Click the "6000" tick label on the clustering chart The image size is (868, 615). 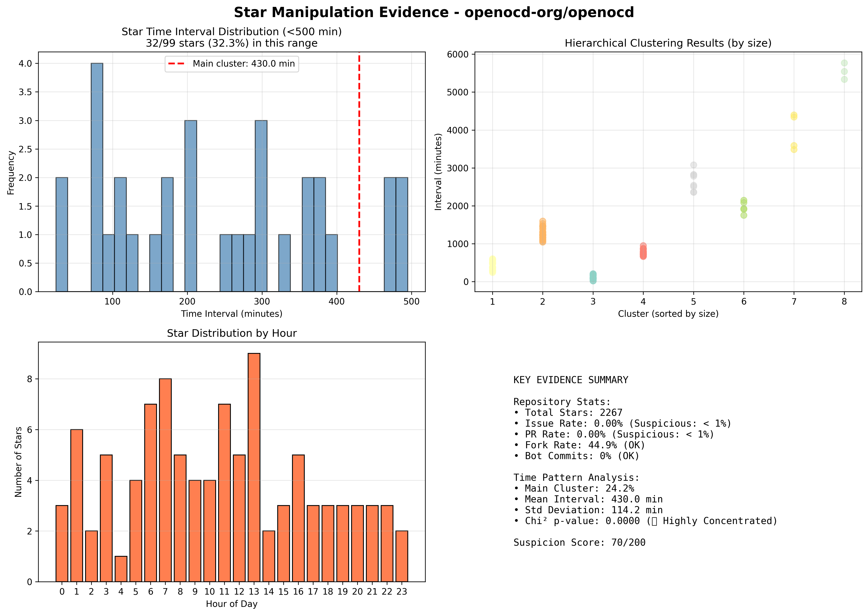(x=458, y=55)
